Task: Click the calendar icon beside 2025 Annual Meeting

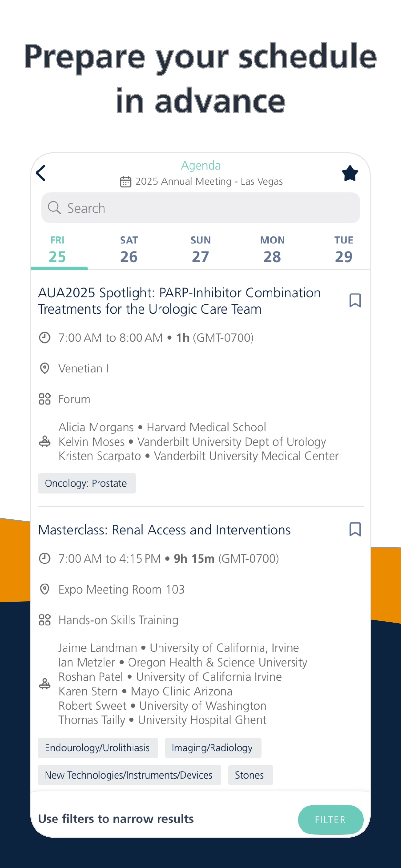Action: (126, 181)
